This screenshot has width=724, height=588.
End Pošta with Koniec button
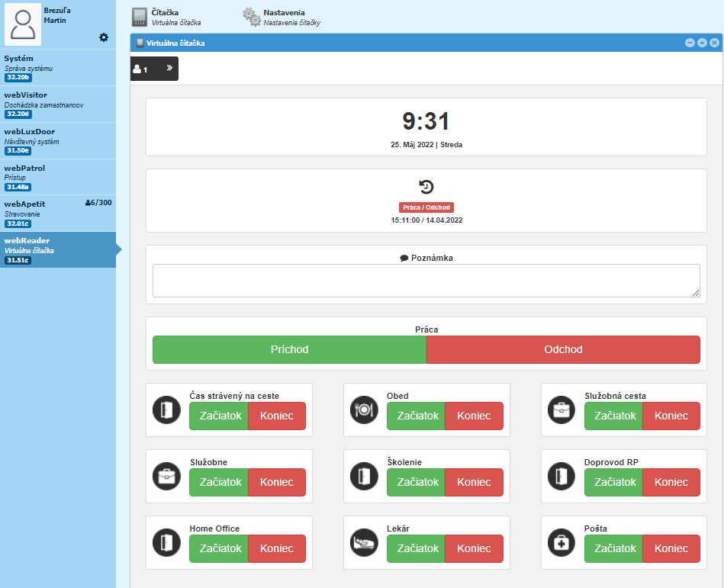point(671,548)
